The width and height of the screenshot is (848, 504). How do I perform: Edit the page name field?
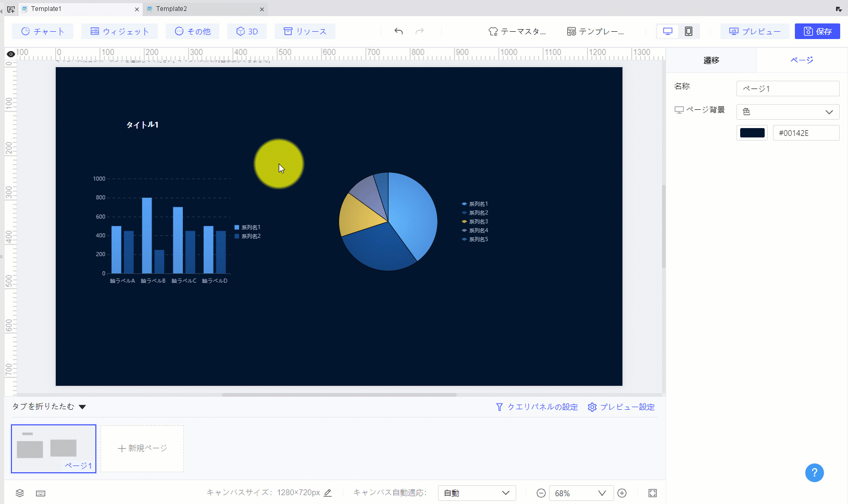[x=788, y=89]
